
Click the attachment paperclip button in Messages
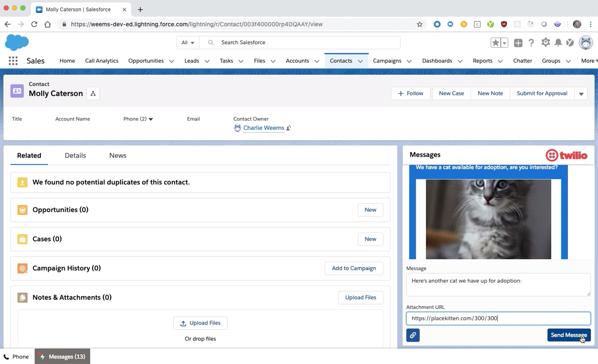[413, 335]
